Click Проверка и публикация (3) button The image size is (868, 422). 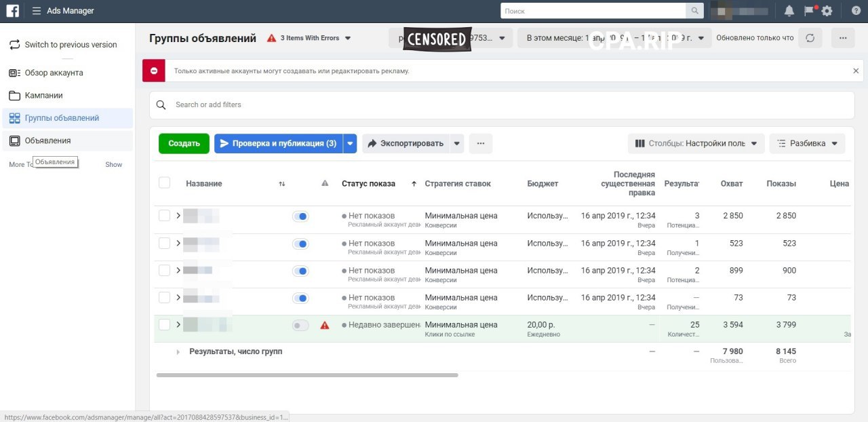coord(279,143)
